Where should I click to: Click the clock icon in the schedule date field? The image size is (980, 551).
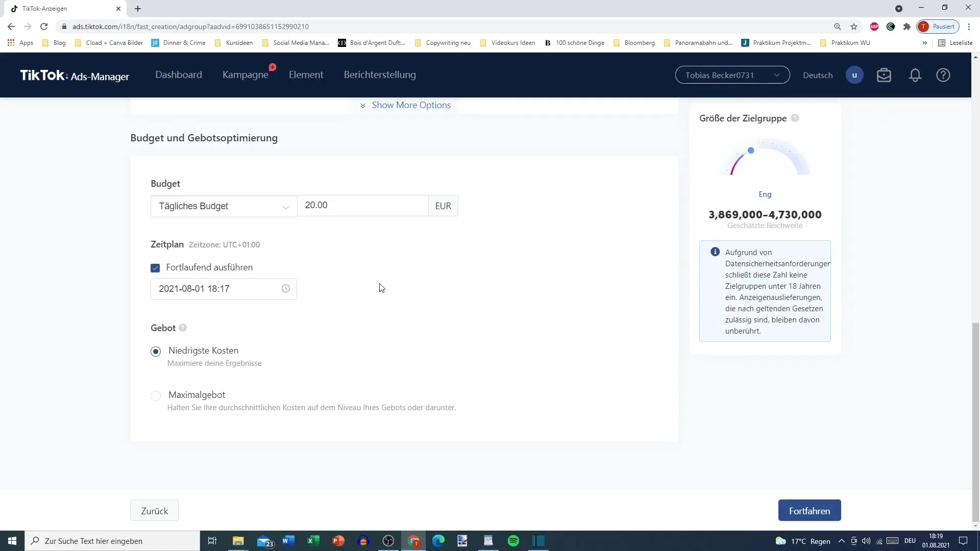(x=286, y=289)
